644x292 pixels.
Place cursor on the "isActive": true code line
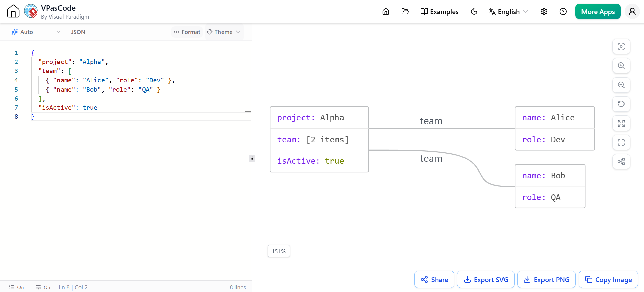[x=68, y=108]
